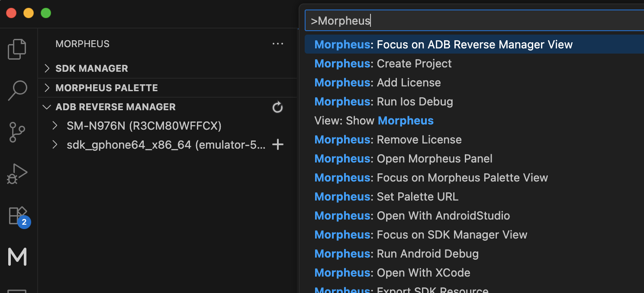Screen dimensions: 644x293
Task: Run Morpheus: Run Ios Debug command
Action: click(474, 102)
